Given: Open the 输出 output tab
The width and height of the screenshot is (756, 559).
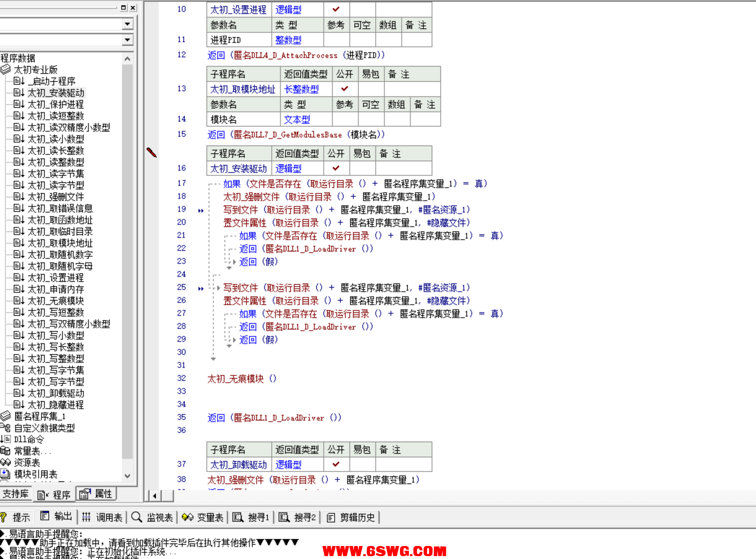Looking at the screenshot, I should 57,517.
